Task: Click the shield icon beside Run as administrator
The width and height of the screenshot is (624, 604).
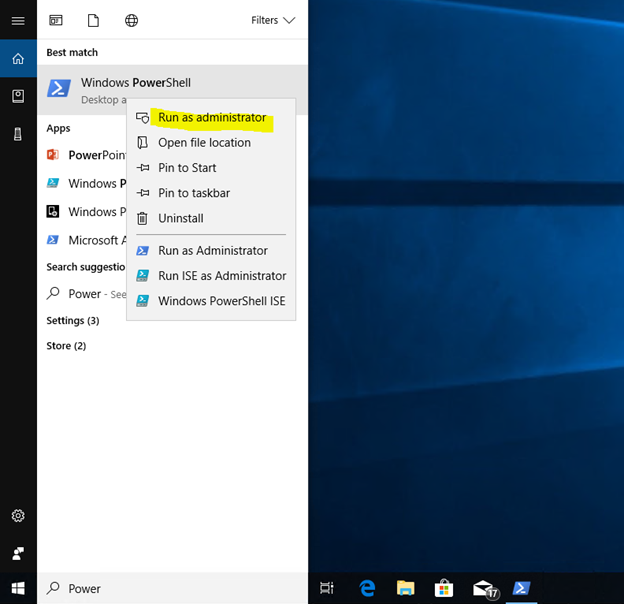Action: coord(142,118)
